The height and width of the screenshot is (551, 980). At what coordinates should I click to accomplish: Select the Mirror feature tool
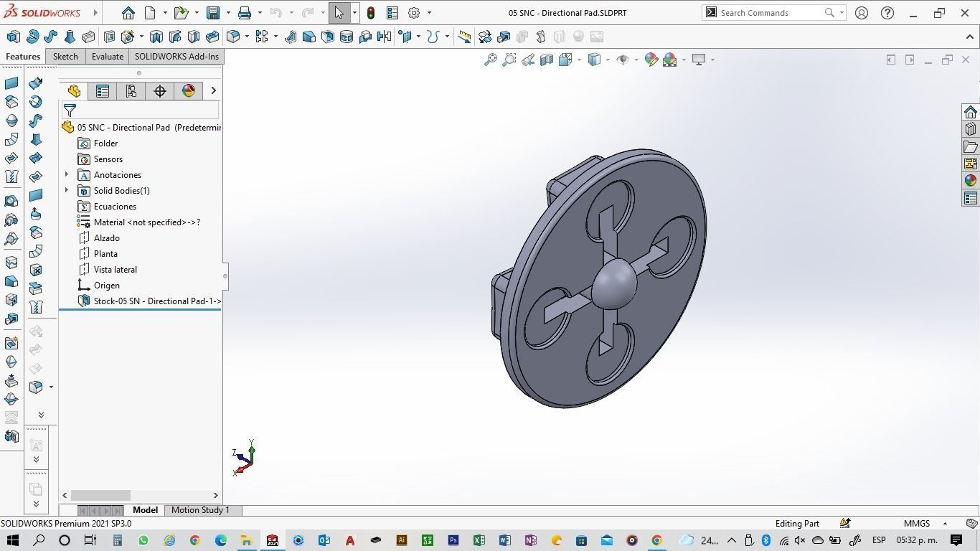click(384, 37)
